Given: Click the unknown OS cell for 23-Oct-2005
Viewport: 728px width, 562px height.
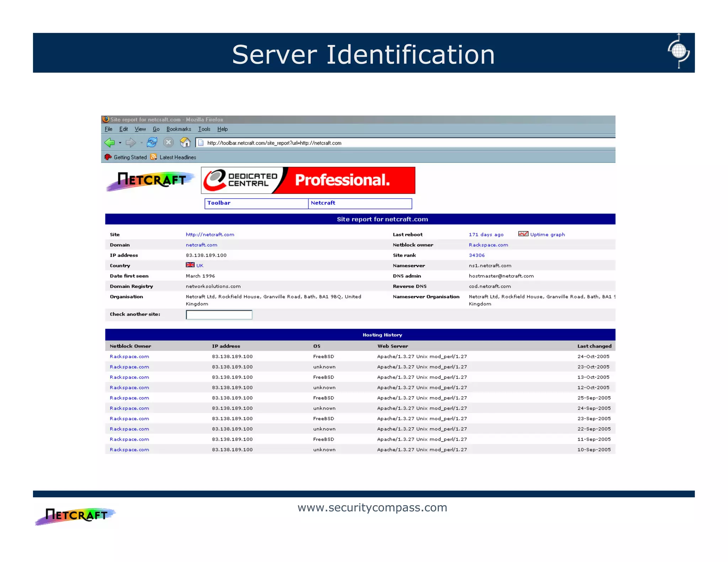Looking at the screenshot, I should 324,367.
